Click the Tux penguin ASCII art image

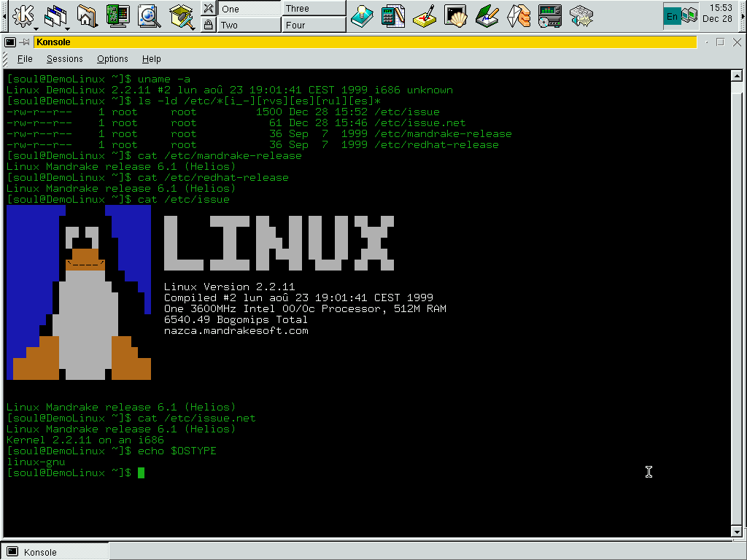tap(79, 292)
